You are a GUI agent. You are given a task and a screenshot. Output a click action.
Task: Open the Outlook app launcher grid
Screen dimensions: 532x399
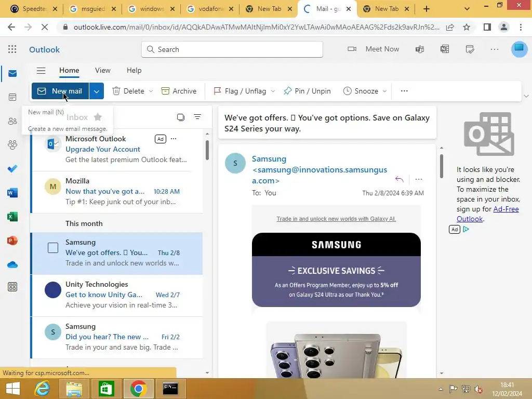[x=12, y=49]
